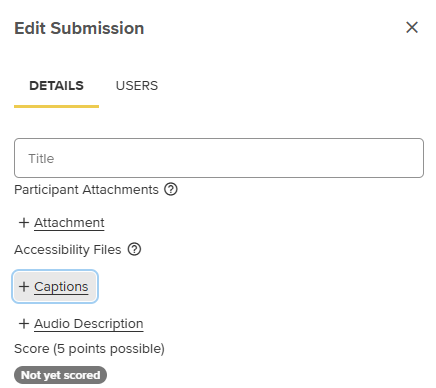Screen dimensions: 436x388
Task: Open help icon beside Accessibility Files
Action: 134,249
